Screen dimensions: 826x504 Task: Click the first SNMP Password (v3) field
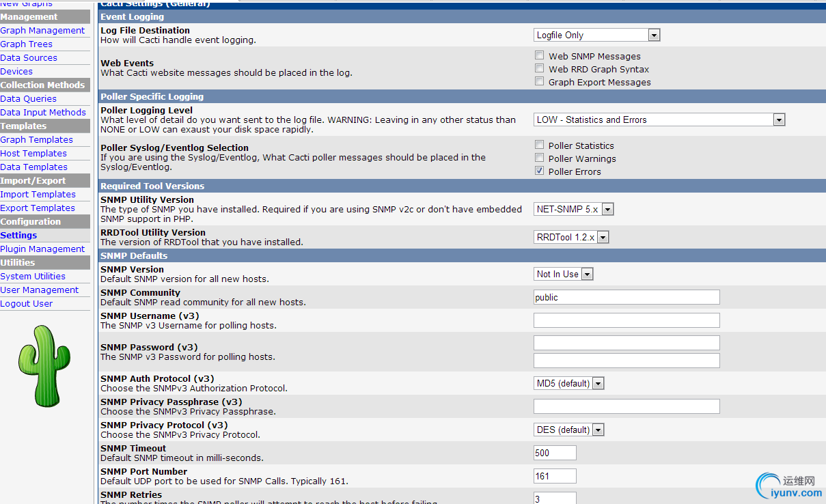627,343
